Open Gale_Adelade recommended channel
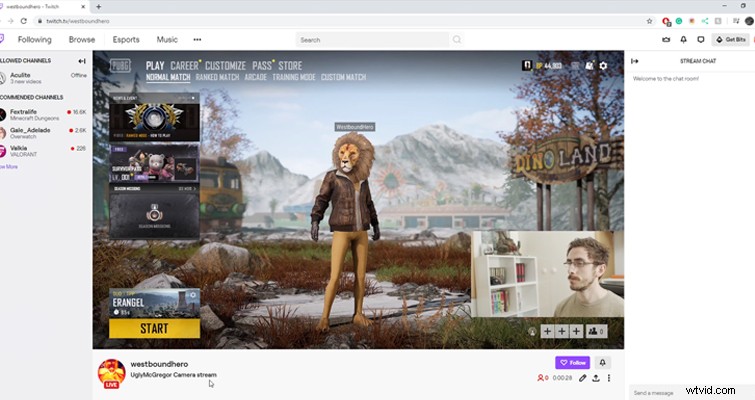Screen dimensions: 755x400 click(43, 133)
